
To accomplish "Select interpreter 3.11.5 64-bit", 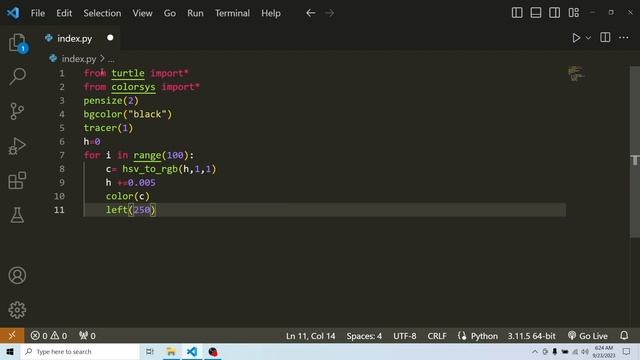I will tap(531, 336).
